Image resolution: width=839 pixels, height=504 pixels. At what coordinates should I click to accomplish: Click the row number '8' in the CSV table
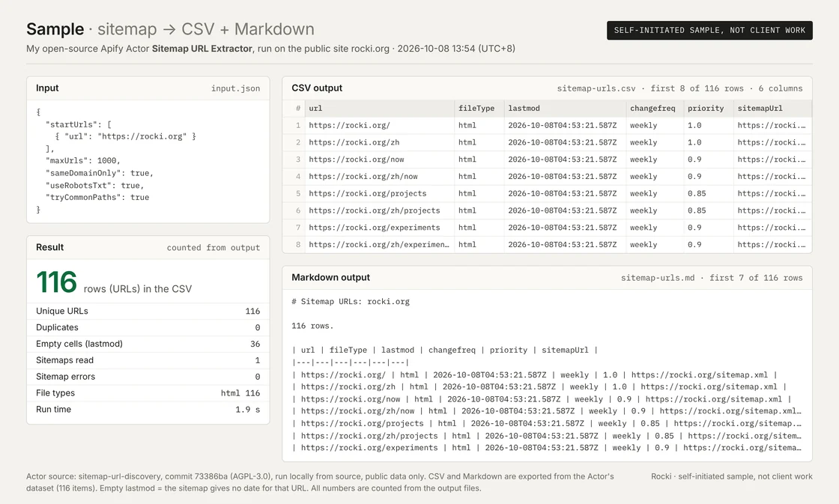pos(298,245)
